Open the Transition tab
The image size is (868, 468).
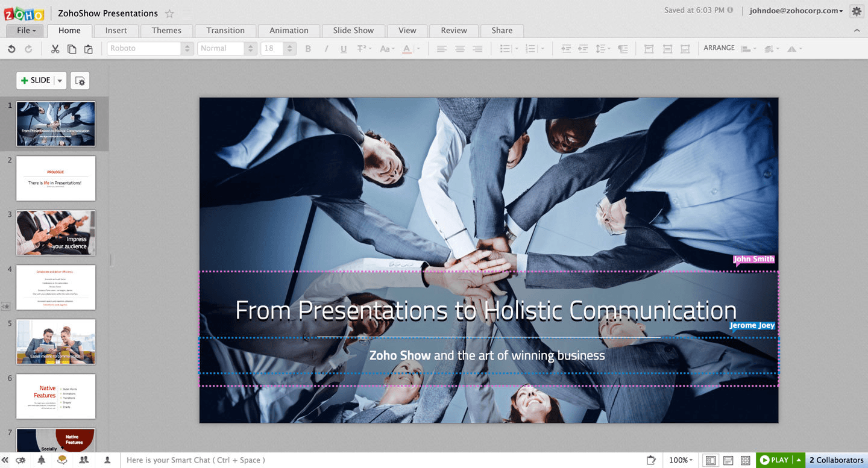pos(225,31)
